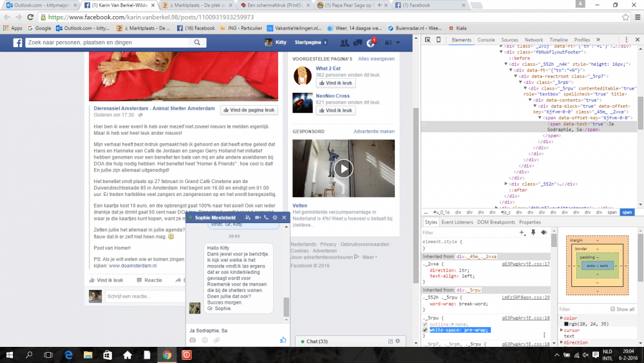Screen dimensions: 644x363
Task: Open the Event Listeners tab
Action: (457, 222)
